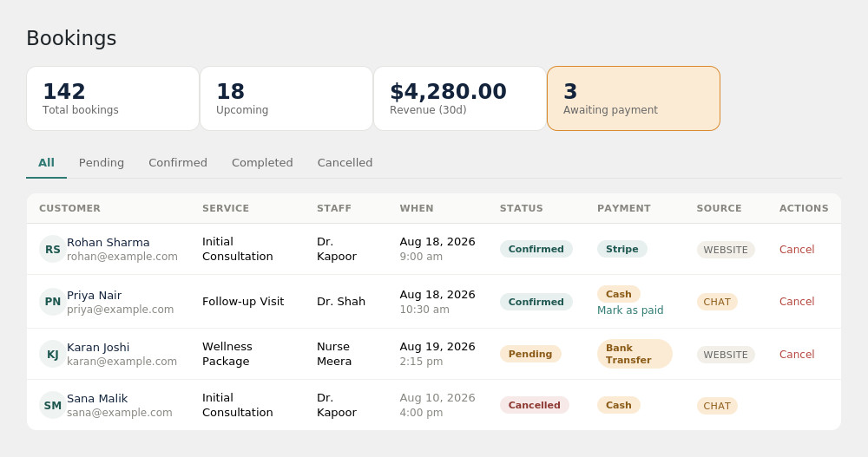This screenshot has width=868, height=457.
Task: Open the Cancelled tab
Action: [345, 163]
